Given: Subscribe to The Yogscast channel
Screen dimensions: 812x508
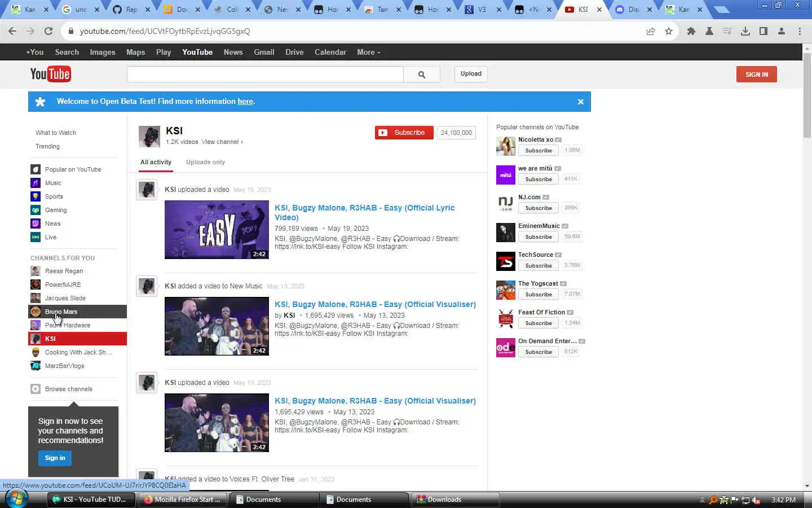Looking at the screenshot, I should click(x=539, y=294).
